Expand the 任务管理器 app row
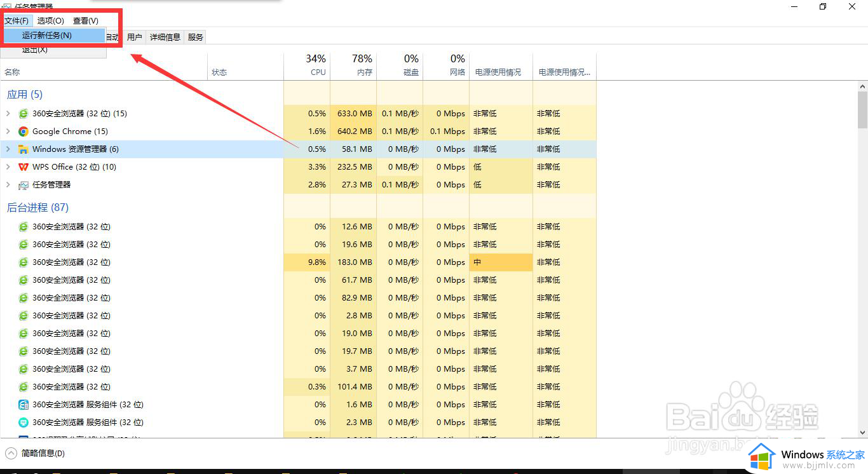The width and height of the screenshot is (868, 474). (x=8, y=185)
